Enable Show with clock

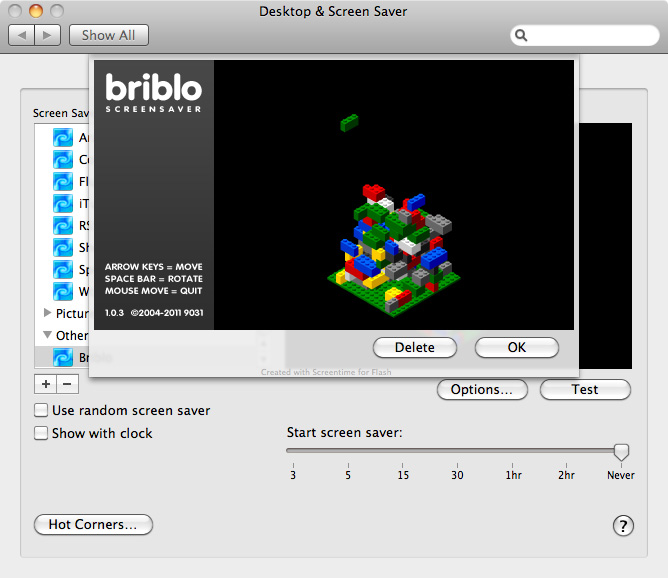(x=41, y=433)
